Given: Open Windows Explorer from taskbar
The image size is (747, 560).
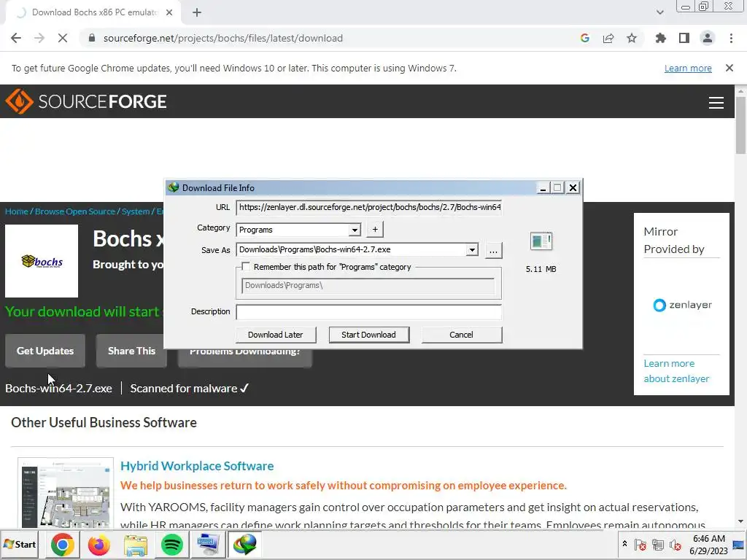Looking at the screenshot, I should point(135,544).
